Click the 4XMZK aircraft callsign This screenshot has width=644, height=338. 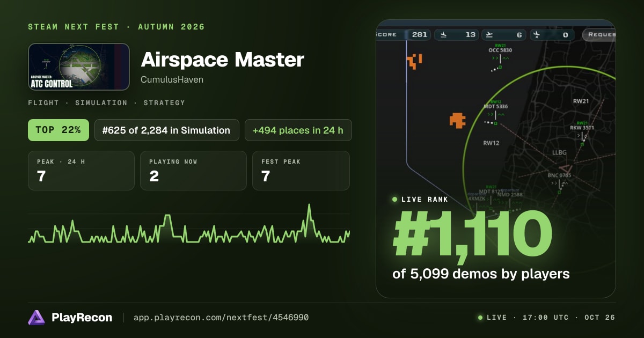tap(477, 199)
